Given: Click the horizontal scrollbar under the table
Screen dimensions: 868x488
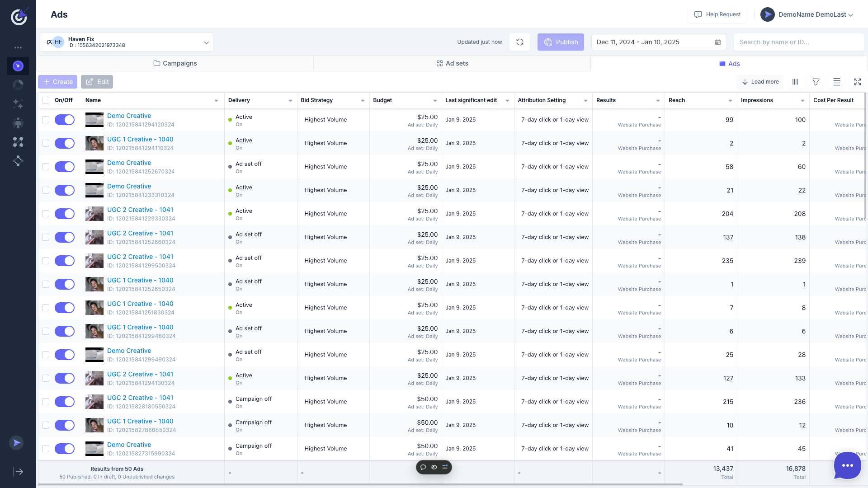Looking at the screenshot, I should pyautogui.click(x=360, y=484).
